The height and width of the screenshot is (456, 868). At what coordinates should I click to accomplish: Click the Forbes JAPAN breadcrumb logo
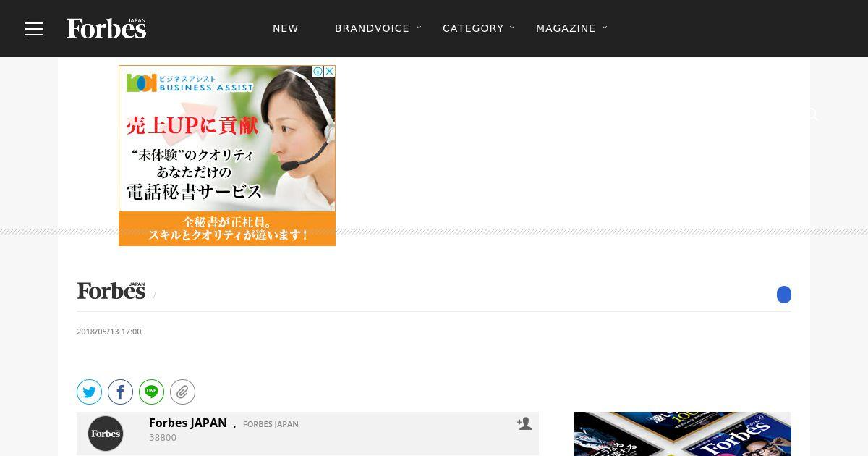[x=111, y=290]
